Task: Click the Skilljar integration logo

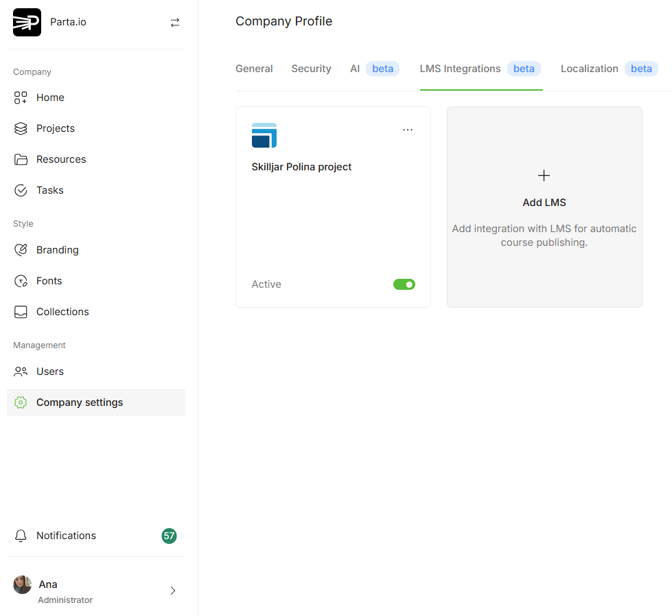Action: pos(264,135)
